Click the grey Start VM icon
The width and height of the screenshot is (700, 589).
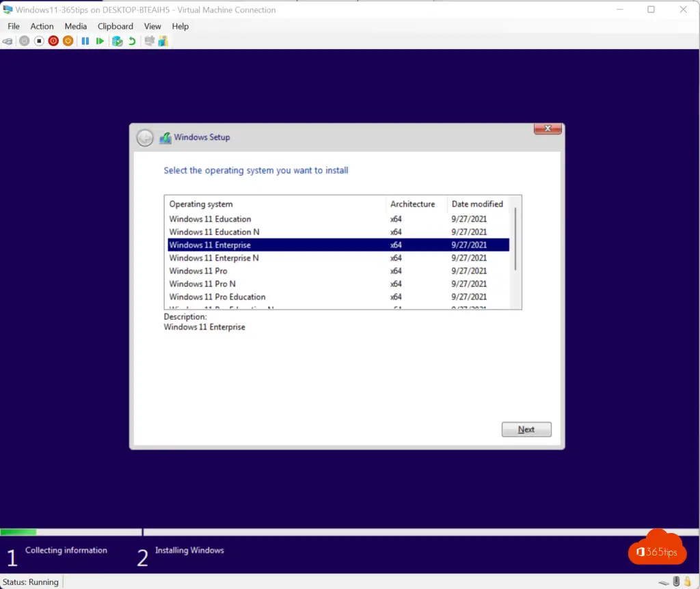tap(25, 41)
